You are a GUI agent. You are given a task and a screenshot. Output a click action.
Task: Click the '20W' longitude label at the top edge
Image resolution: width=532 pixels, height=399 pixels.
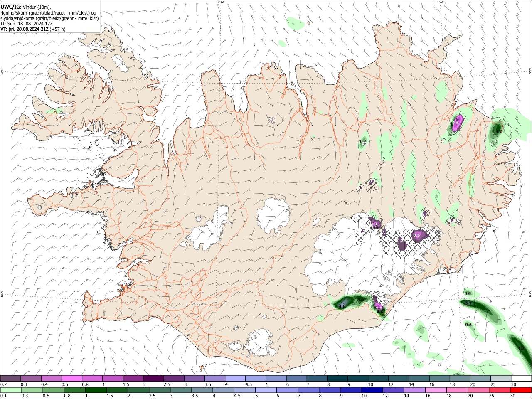(221, 2)
